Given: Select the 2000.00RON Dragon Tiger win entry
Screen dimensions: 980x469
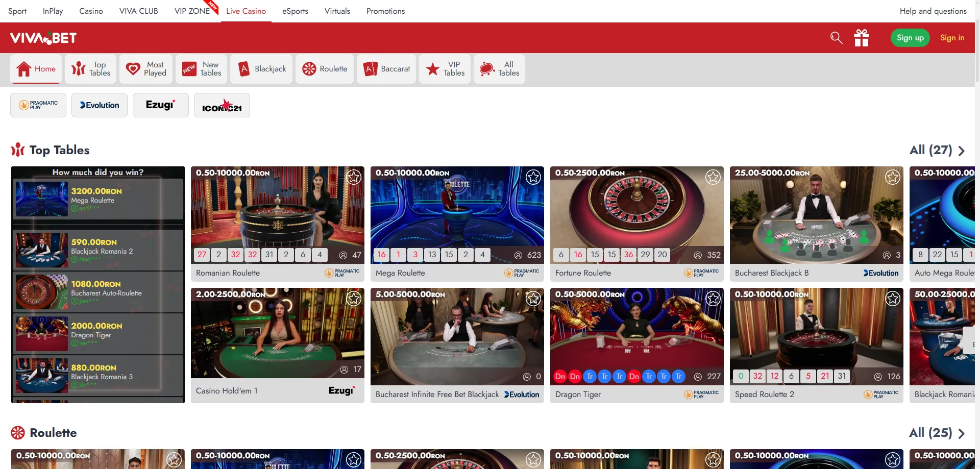Looking at the screenshot, I should click(98, 334).
